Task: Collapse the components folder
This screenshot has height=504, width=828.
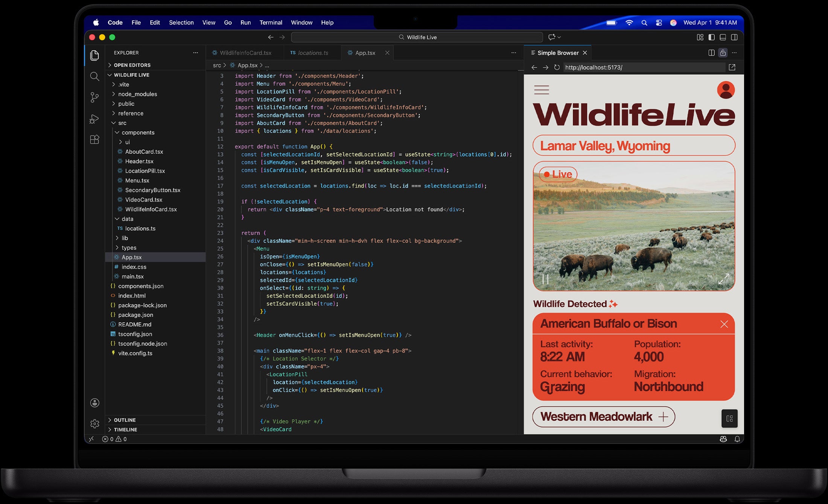Action: click(138, 132)
